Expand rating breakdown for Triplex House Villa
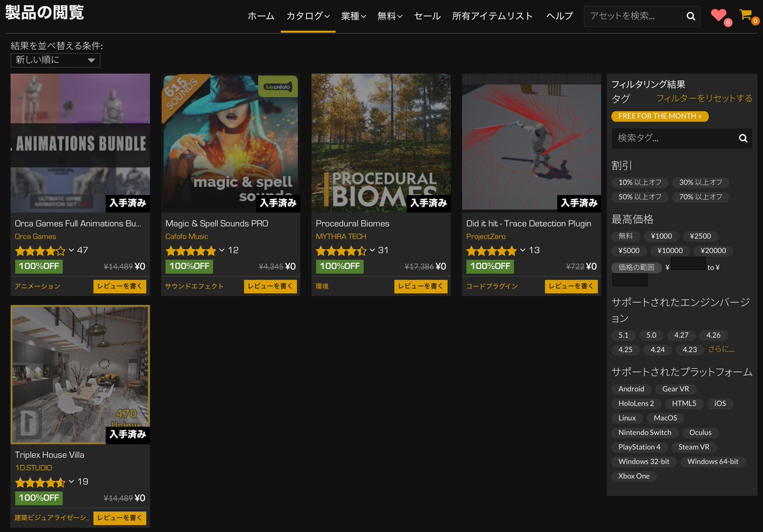Image resolution: width=763 pixels, height=532 pixels. click(x=72, y=482)
